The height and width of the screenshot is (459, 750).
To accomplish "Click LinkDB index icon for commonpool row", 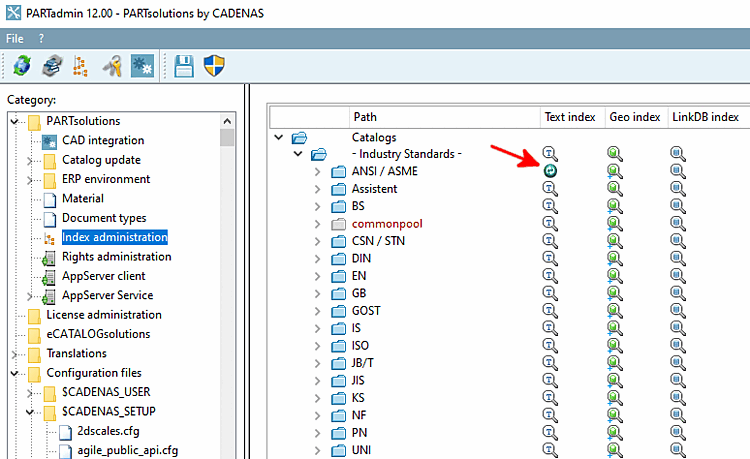I will pyautogui.click(x=678, y=223).
